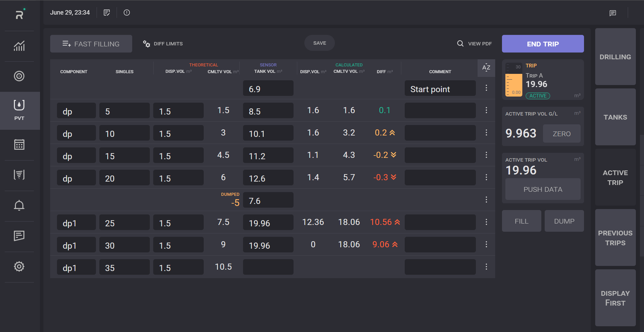The height and width of the screenshot is (332, 644).
Task: Open the alarm bell sidebar icon
Action: (x=19, y=206)
